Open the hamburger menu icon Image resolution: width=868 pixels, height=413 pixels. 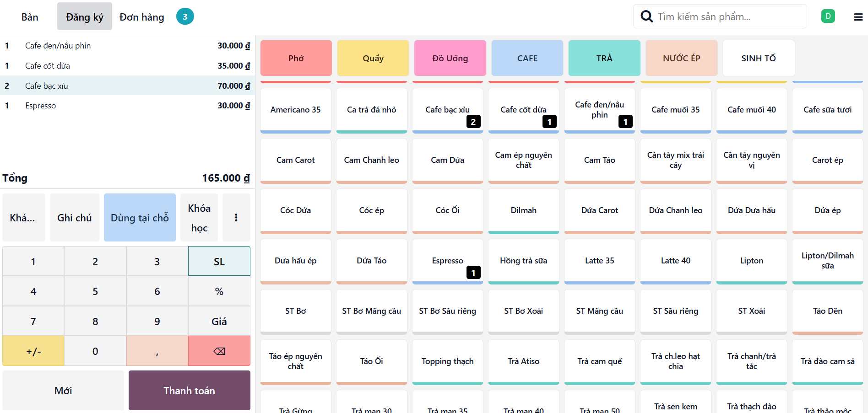858,17
